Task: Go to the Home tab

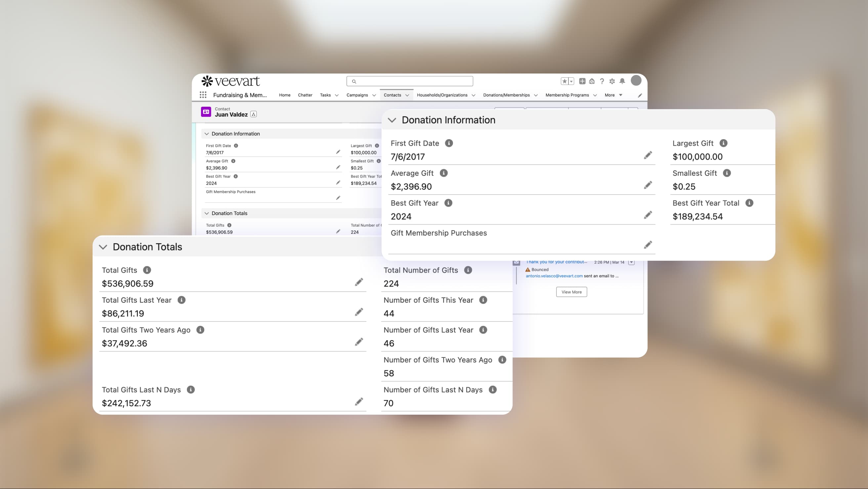Action: coord(284,95)
